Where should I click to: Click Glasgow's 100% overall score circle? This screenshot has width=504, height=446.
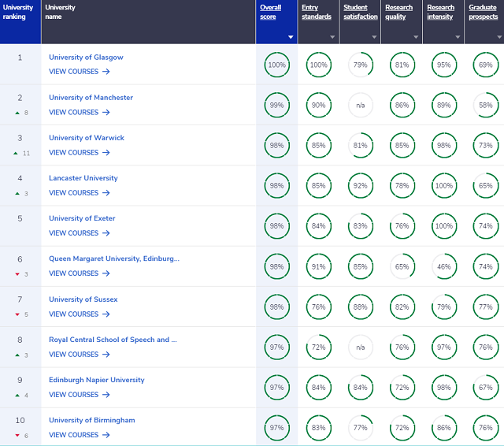click(x=276, y=65)
